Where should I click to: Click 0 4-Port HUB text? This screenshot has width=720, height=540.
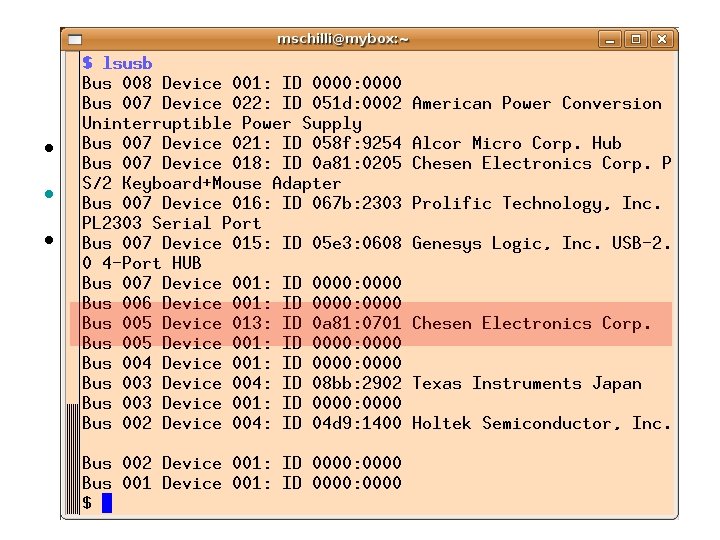[x=141, y=264]
